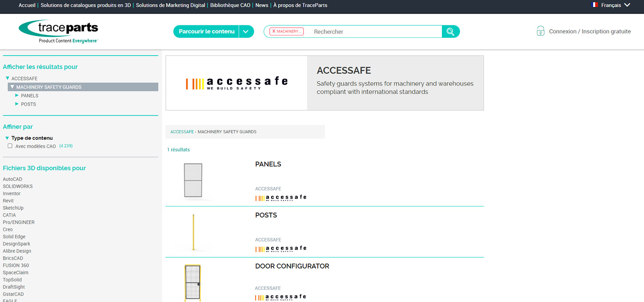Open the POSTS result title
The image size is (644, 302).
(x=266, y=215)
